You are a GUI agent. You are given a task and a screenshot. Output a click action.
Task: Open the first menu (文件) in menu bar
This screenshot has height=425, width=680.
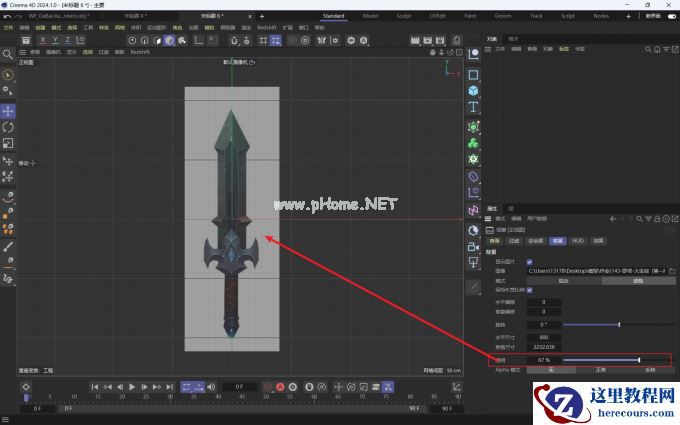[8, 27]
